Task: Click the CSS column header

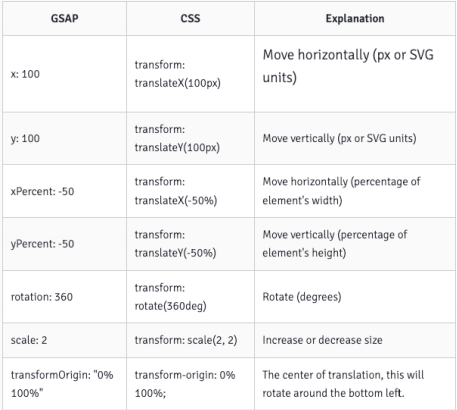Action: click(190, 18)
